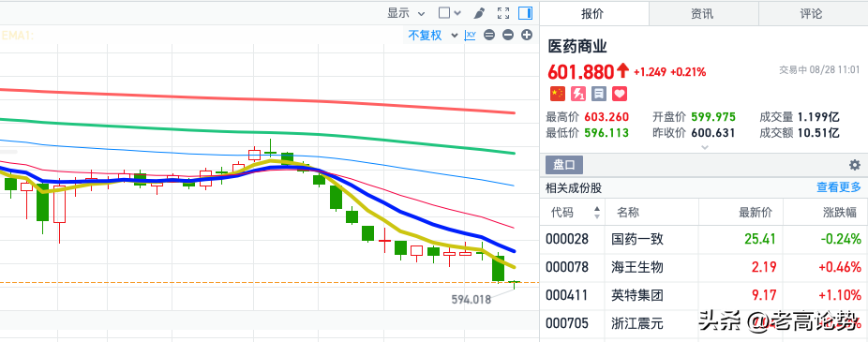Click the 25.41 latest price cell
Viewport: 868px width, 342px height.
click(760, 239)
